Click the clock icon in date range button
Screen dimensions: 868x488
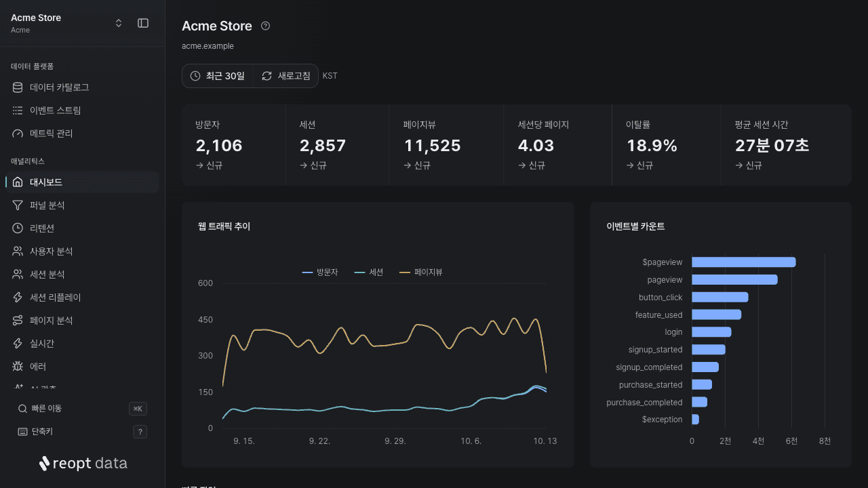point(195,76)
